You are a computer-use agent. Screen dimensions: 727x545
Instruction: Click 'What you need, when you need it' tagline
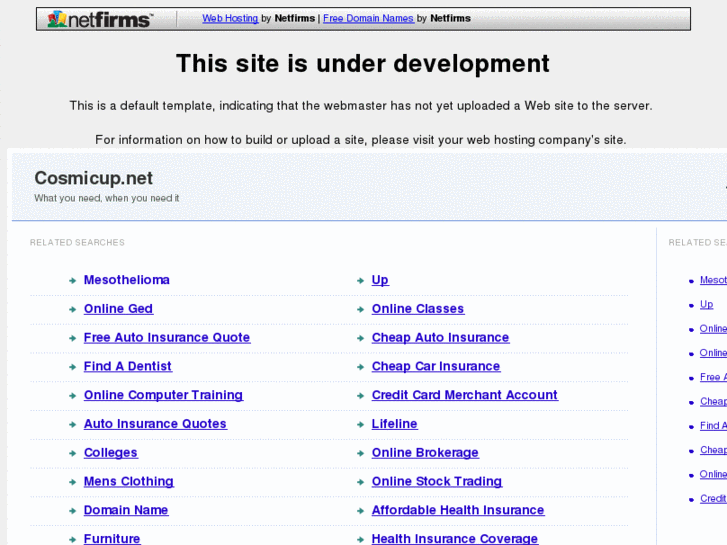coord(107,198)
